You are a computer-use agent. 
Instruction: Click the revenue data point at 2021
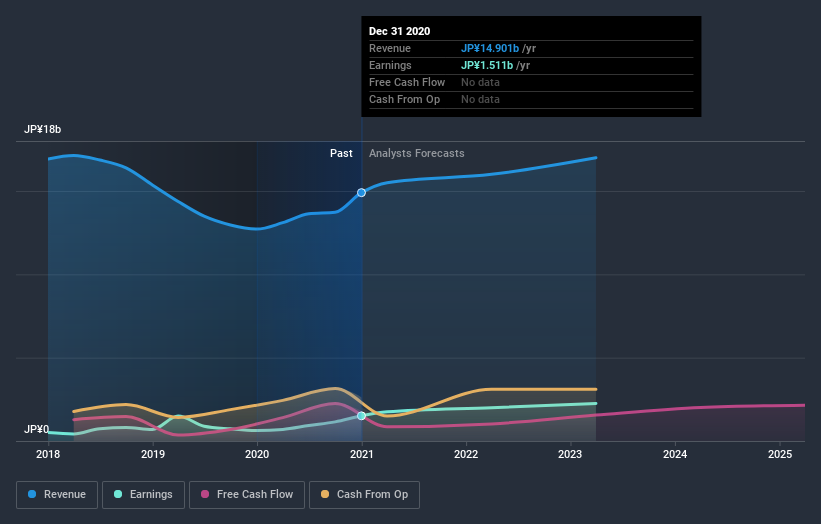pyautogui.click(x=361, y=193)
